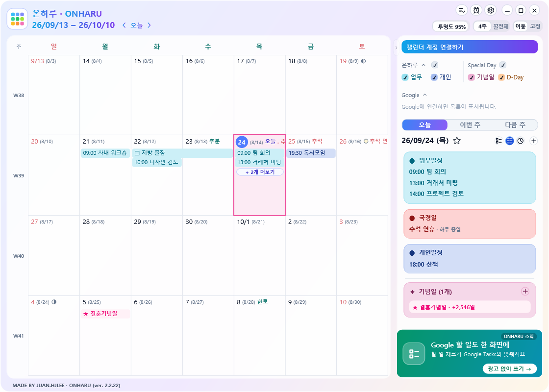This screenshot has width=549, height=392.
Task: Go to next period with right chevron
Action: click(149, 25)
